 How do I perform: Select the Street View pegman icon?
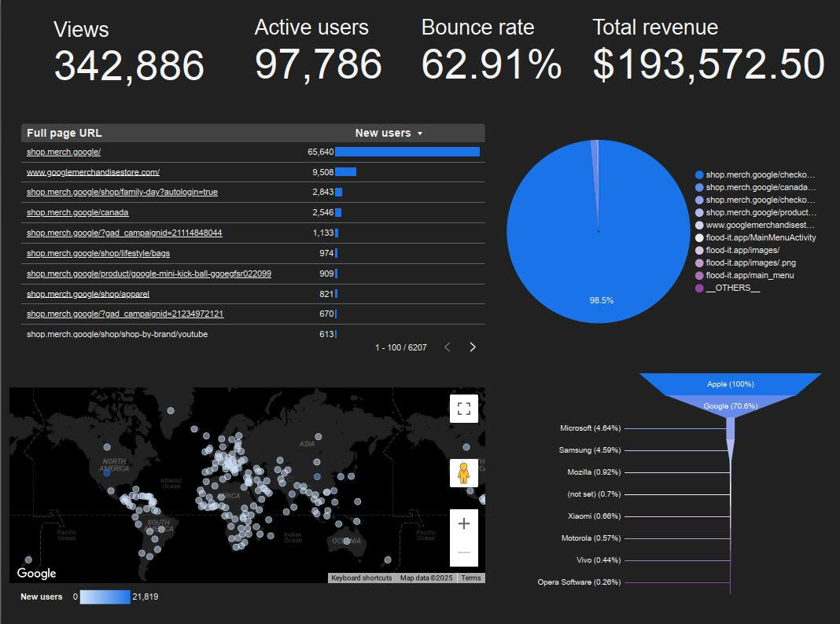coord(463,473)
